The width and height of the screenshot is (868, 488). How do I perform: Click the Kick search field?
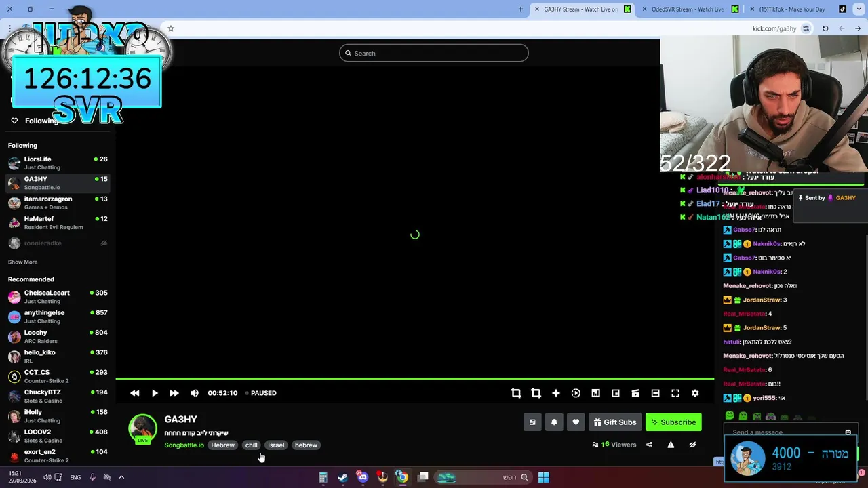(x=434, y=53)
